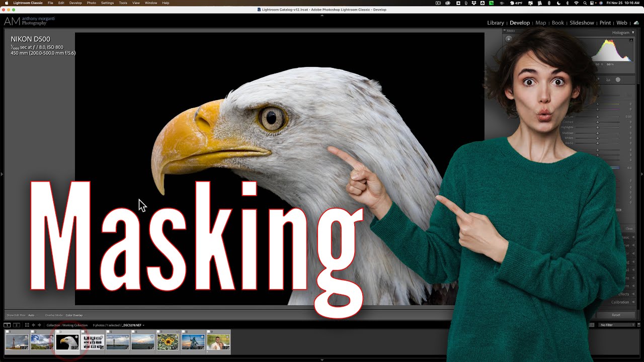Screen dimensions: 644x362
Task: Open the Apple menu
Action: (7, 3)
